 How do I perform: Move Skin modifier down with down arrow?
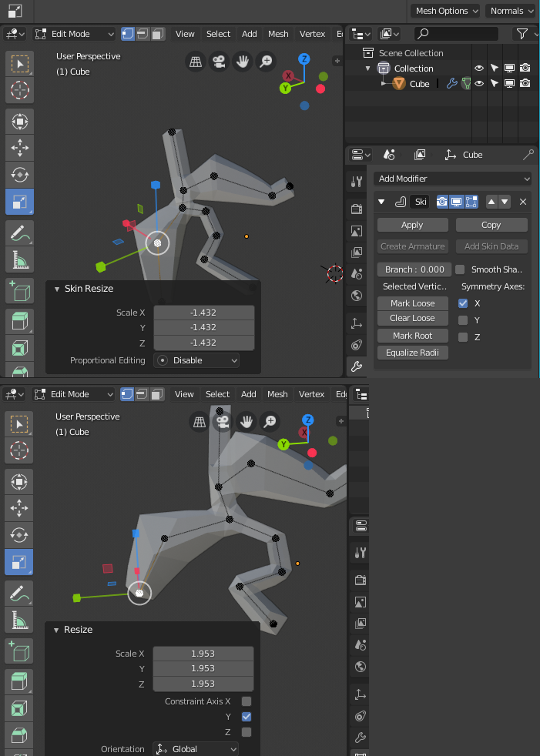505,202
